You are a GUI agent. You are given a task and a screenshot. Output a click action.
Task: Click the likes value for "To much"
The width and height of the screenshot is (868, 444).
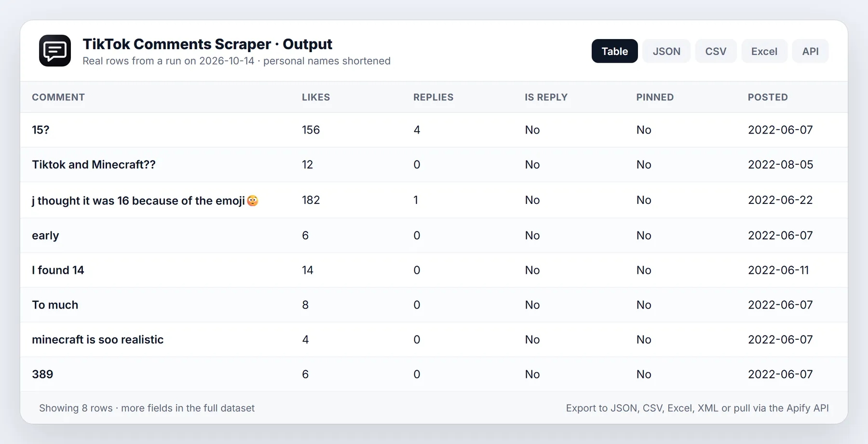point(305,305)
